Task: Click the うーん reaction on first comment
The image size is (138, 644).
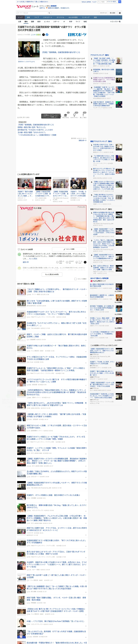Action: coord(79,262)
